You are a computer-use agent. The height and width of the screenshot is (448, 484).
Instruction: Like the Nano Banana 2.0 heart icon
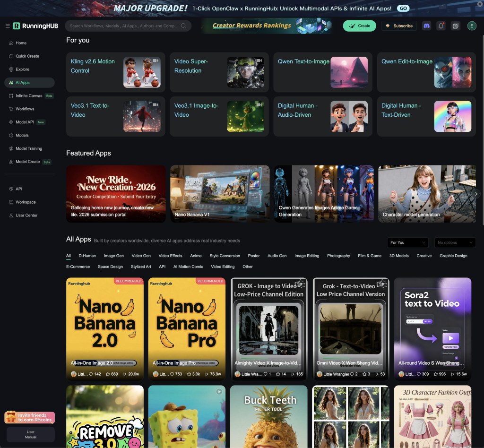91,374
